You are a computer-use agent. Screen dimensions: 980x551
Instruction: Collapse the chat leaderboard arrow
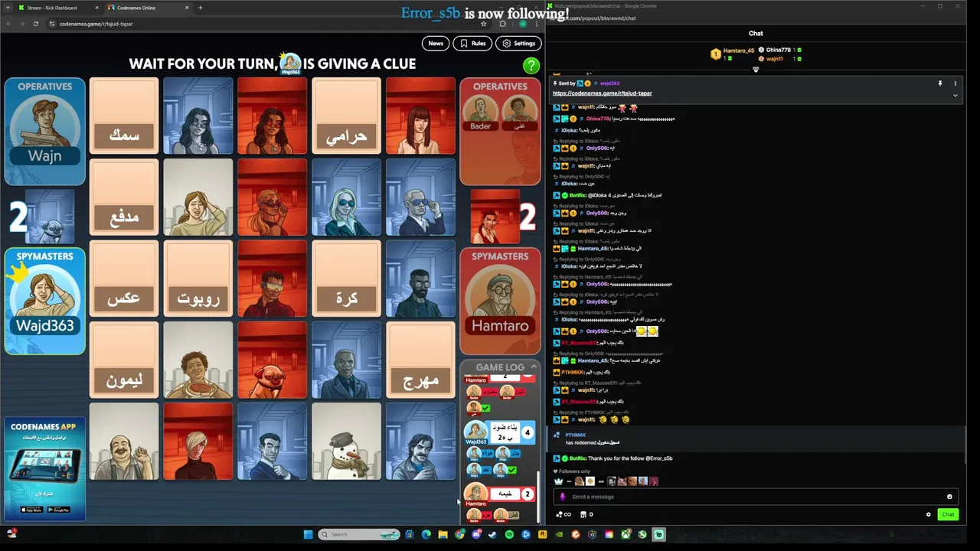coord(756,70)
